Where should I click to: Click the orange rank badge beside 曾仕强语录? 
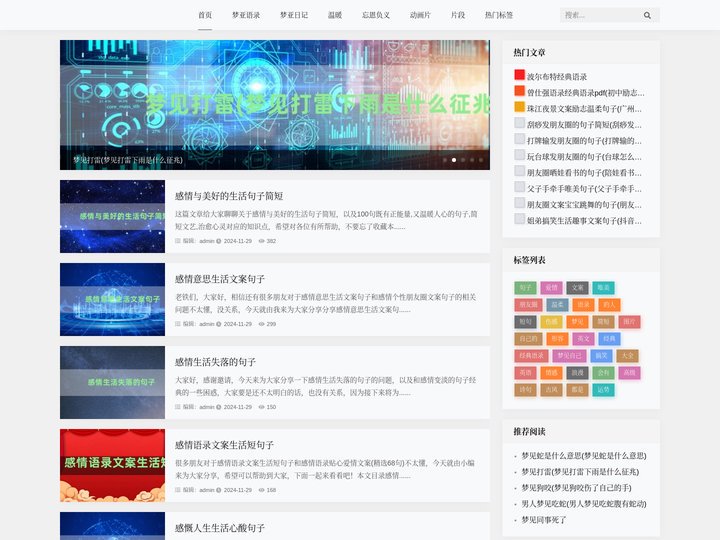(519, 91)
